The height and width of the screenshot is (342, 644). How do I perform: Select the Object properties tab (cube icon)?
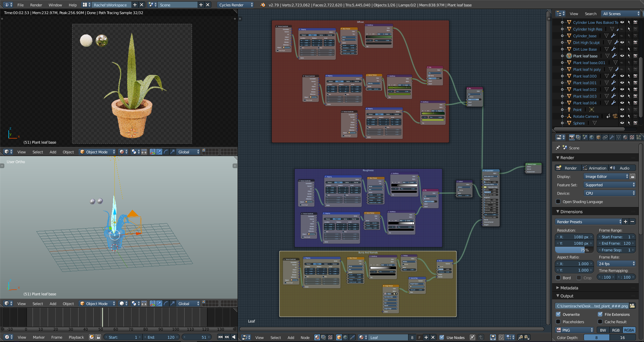point(598,137)
